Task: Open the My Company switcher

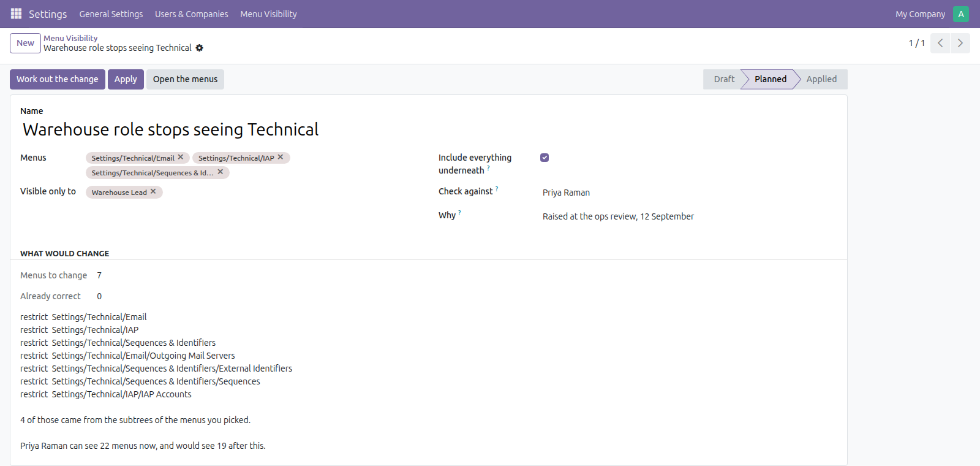Action: point(920,14)
